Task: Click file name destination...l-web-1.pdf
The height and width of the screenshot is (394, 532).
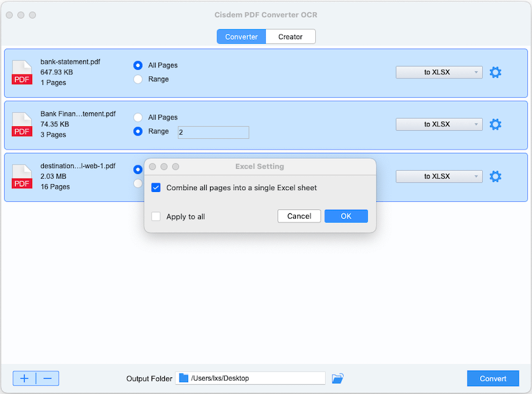Action: click(78, 166)
